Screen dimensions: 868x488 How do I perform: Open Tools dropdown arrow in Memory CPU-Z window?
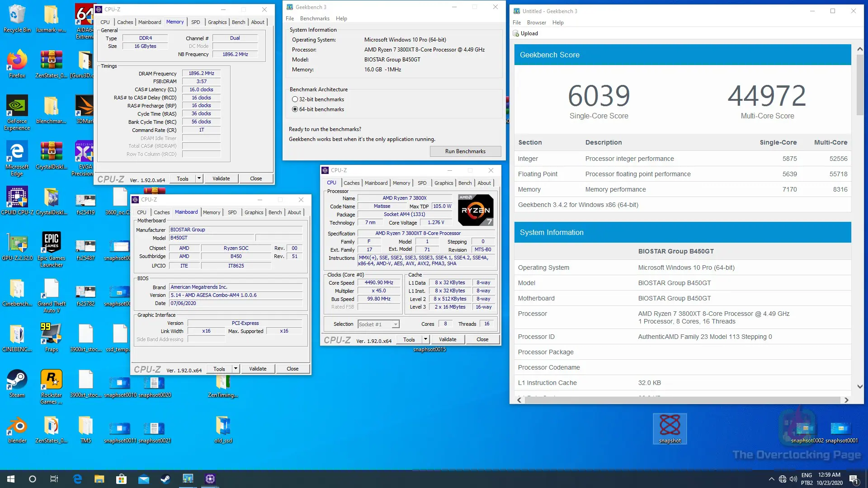pyautogui.click(x=199, y=178)
